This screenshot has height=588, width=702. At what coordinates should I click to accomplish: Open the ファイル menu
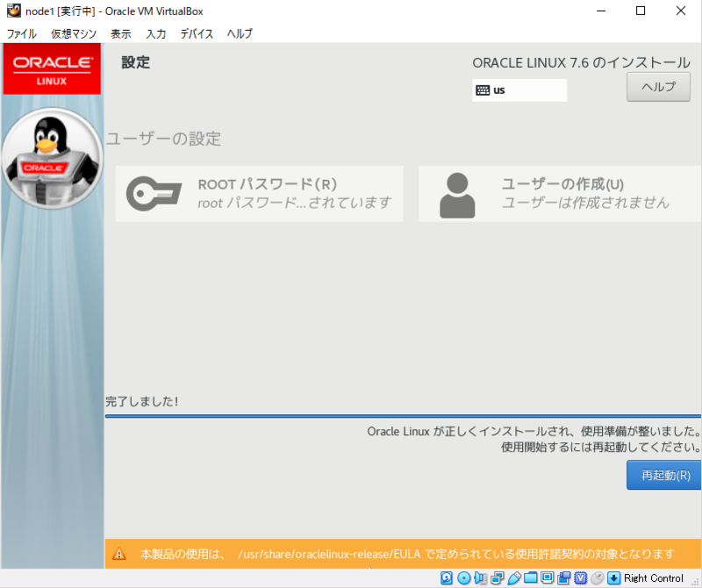tap(21, 34)
